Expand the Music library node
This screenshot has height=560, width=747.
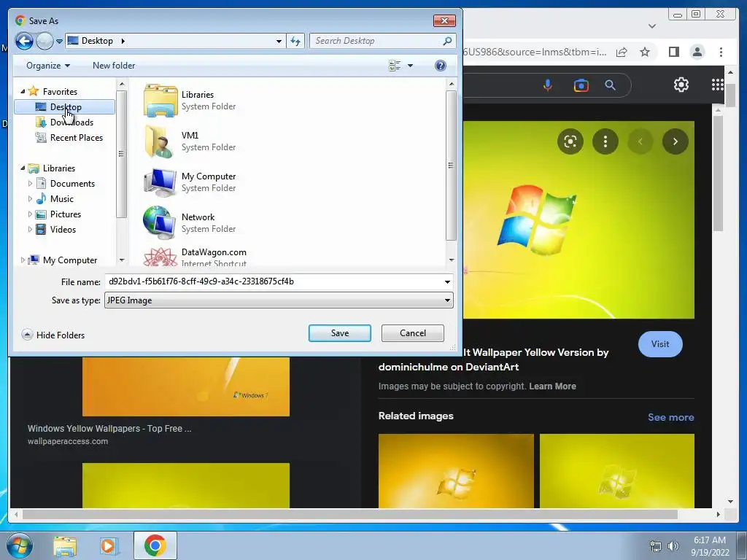click(x=30, y=198)
